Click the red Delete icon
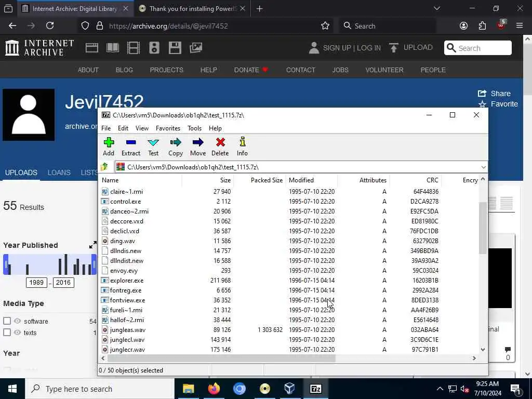The width and height of the screenshot is (532, 399). tap(220, 147)
